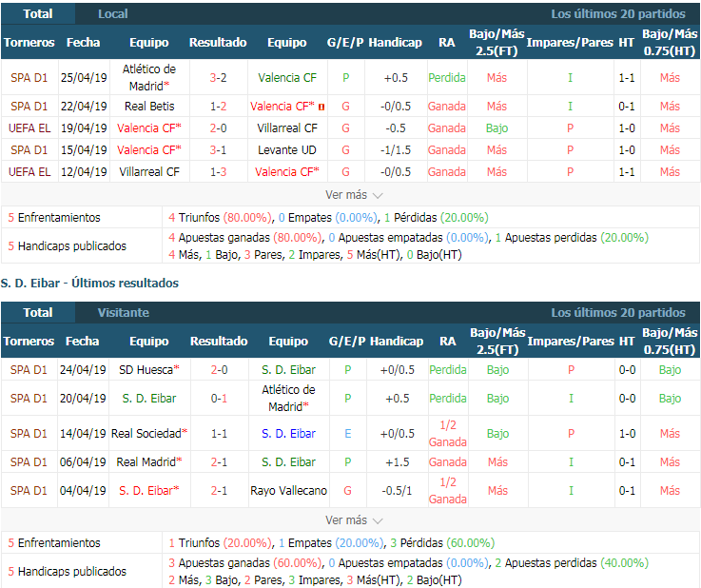
Task: Click 3 Apuestas ganadas (60.00%) text
Action: (245, 563)
